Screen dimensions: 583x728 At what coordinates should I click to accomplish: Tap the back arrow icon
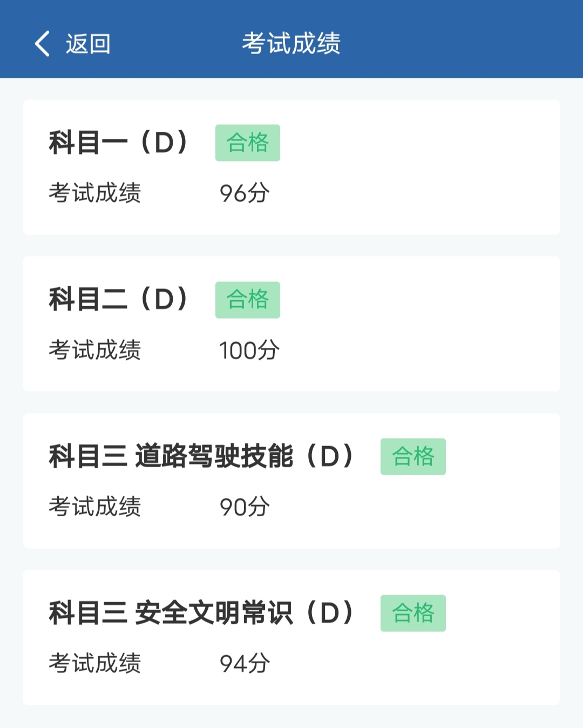[x=42, y=44]
